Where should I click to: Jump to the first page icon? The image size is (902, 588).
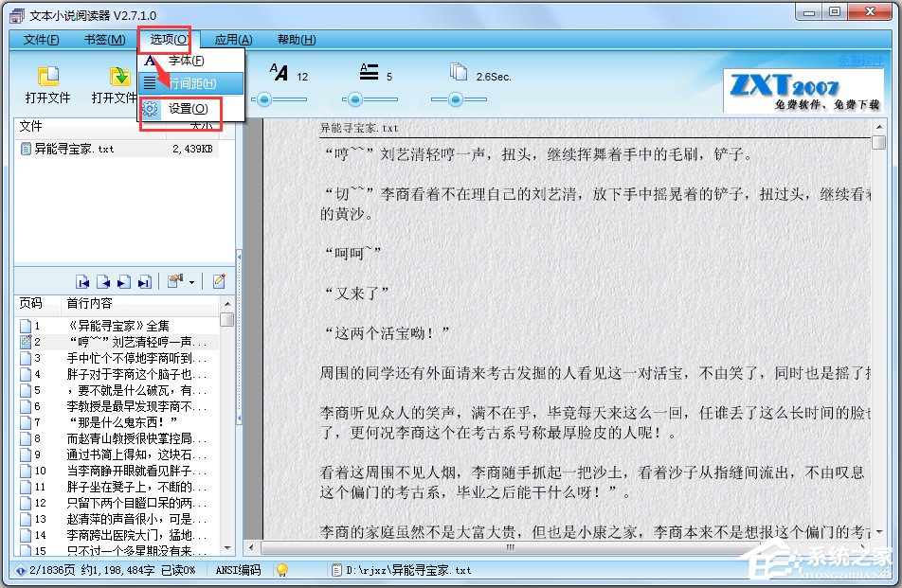[83, 279]
